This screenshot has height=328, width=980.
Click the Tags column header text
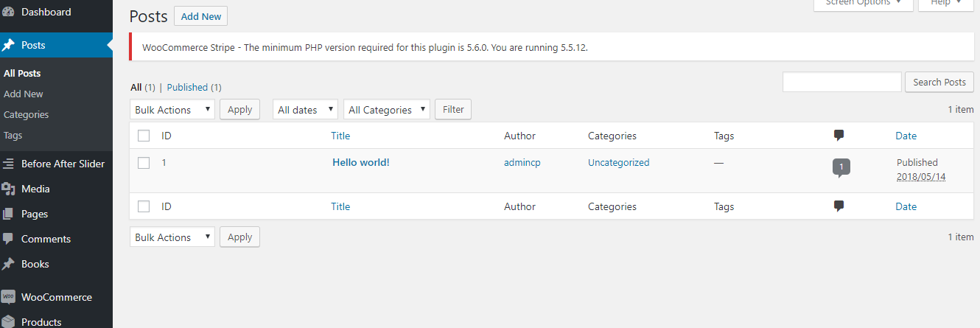click(x=724, y=136)
